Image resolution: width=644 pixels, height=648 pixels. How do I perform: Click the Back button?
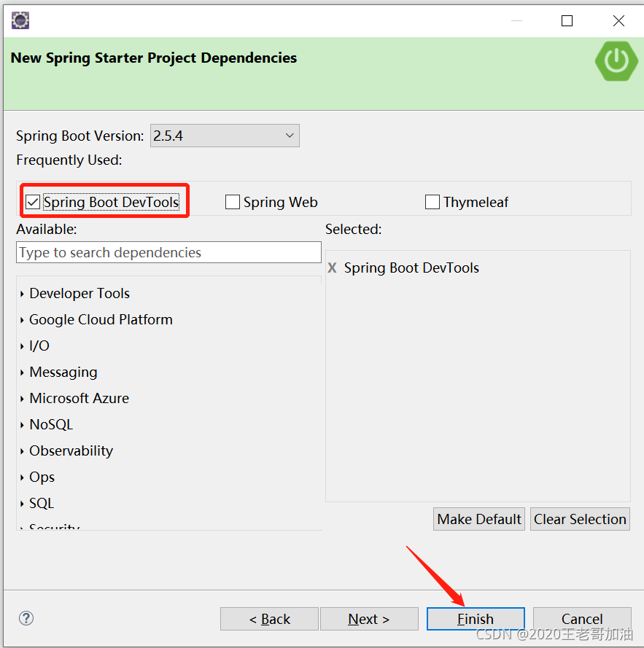point(269,619)
